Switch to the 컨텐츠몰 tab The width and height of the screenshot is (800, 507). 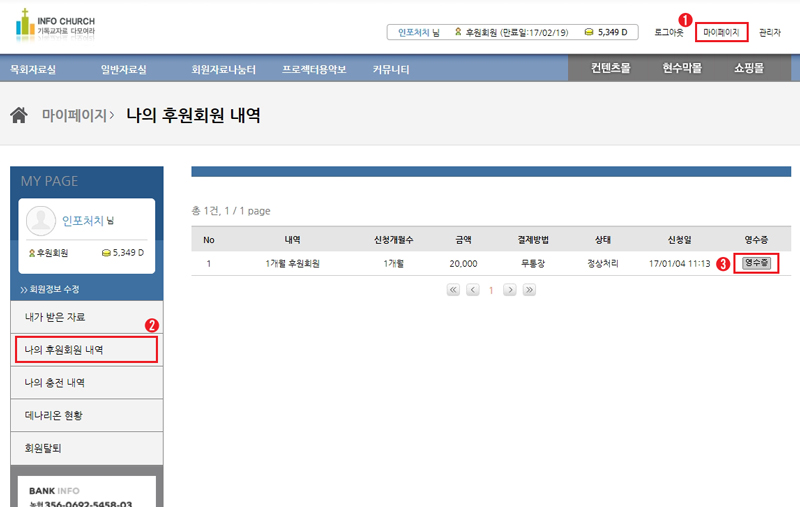[610, 69]
